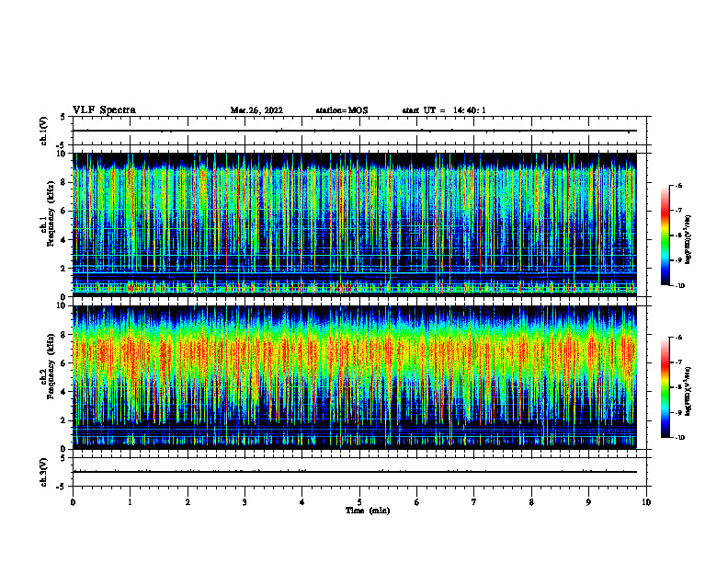Click the ch.1 voltage waveform trace
728x563 pixels.
(354, 131)
